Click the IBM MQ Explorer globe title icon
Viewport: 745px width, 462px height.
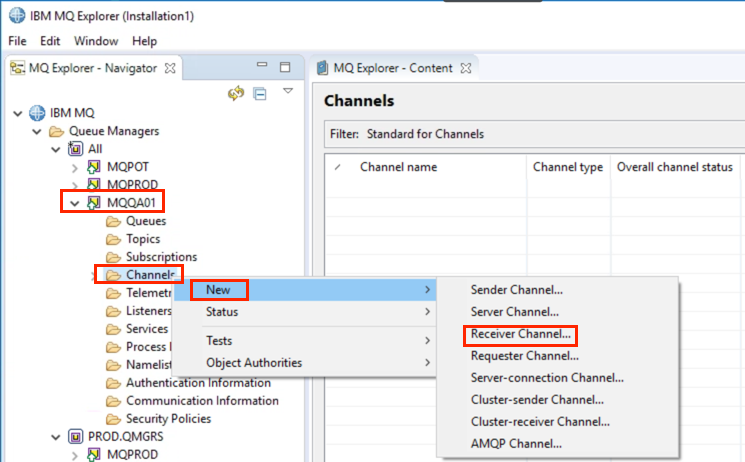(x=17, y=15)
